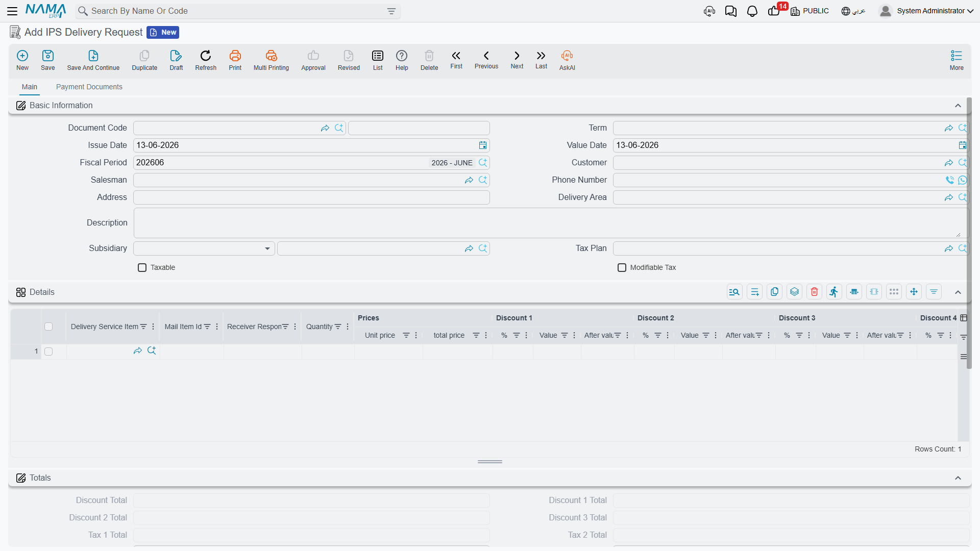Open the AskAI assistant
Screen dimensions: 980x551
pos(567,60)
